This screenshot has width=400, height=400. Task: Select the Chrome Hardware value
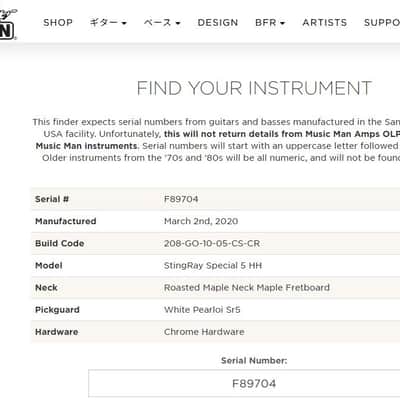pos(204,332)
